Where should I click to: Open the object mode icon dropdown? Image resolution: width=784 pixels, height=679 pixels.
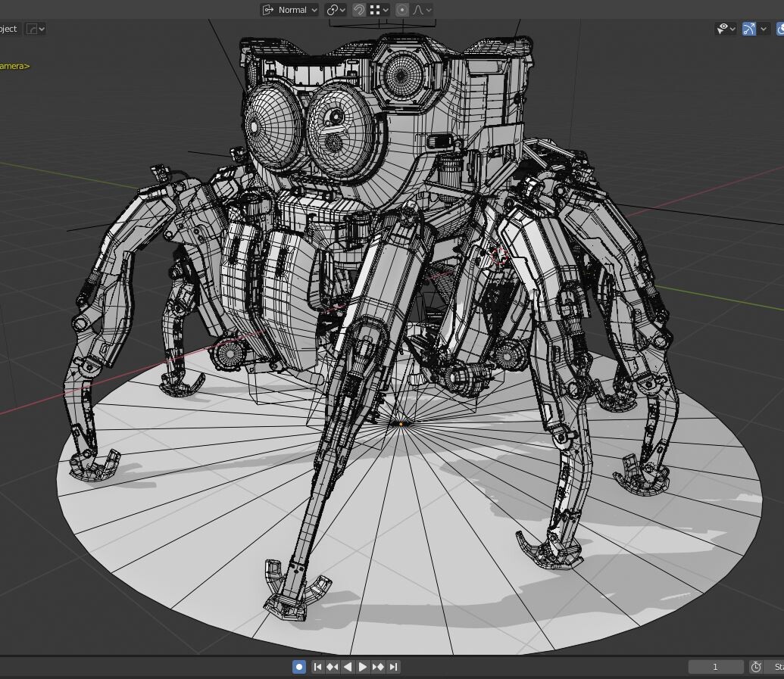(x=35, y=29)
